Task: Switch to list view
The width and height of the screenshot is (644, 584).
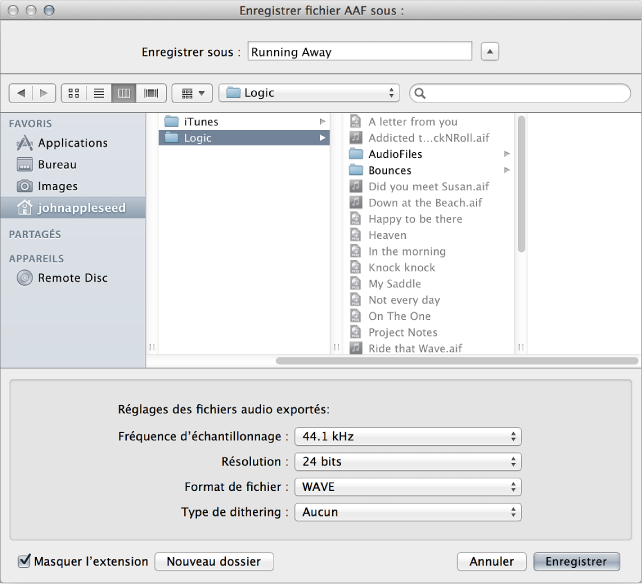Action: (x=99, y=93)
